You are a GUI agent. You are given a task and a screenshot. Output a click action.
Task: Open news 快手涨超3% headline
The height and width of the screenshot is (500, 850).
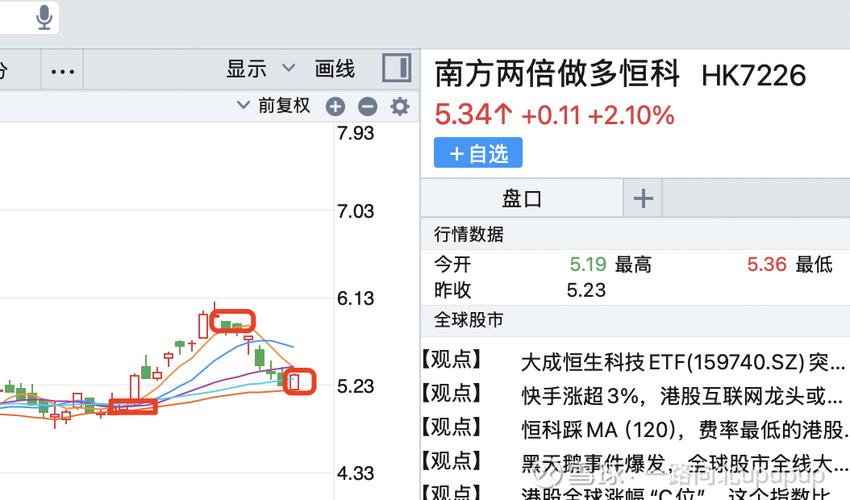click(682, 396)
